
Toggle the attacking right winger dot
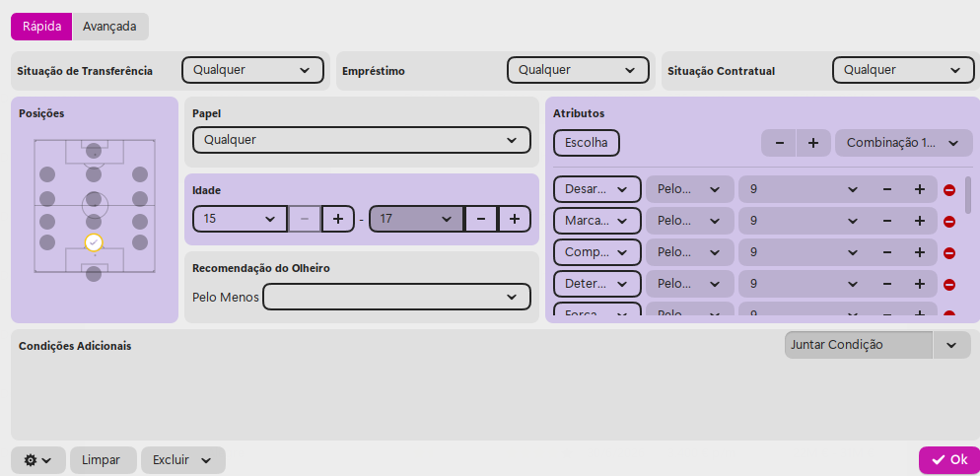[x=140, y=174]
